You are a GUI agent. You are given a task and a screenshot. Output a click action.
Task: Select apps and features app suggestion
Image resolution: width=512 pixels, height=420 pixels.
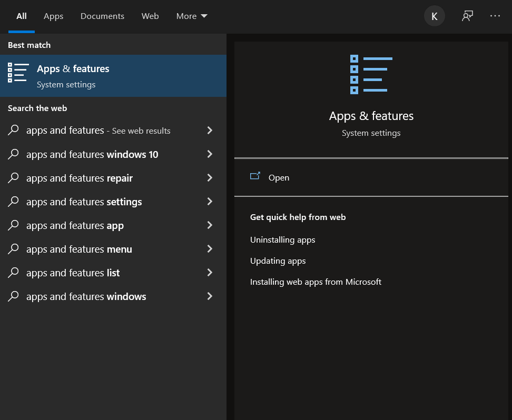coord(113,225)
